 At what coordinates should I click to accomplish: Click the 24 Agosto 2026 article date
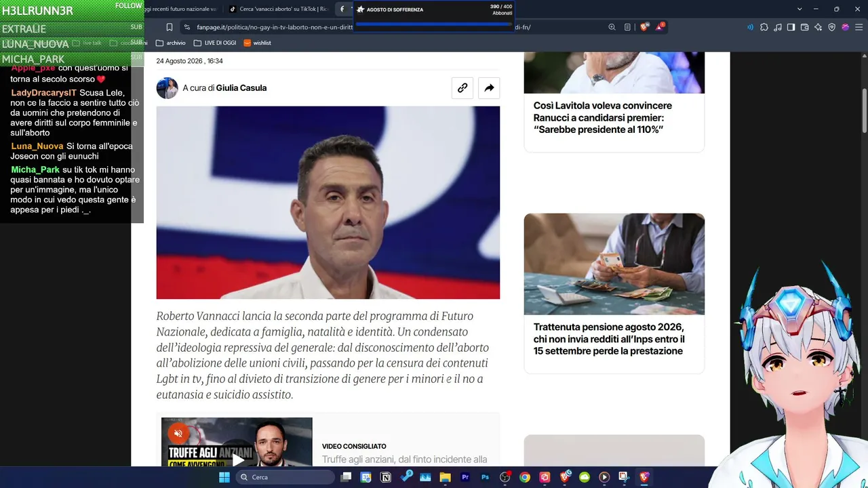189,61
